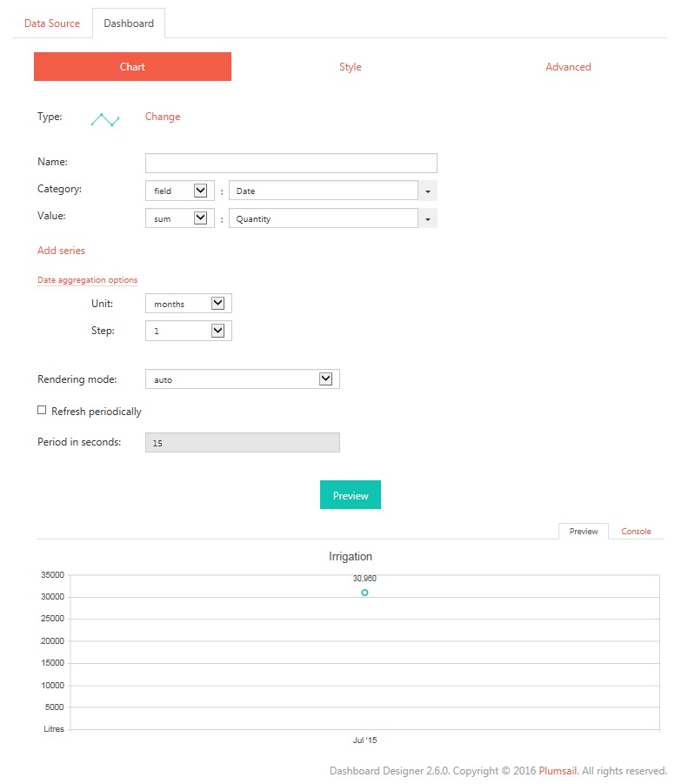
Task: Open the Style section tab
Action: [350, 67]
